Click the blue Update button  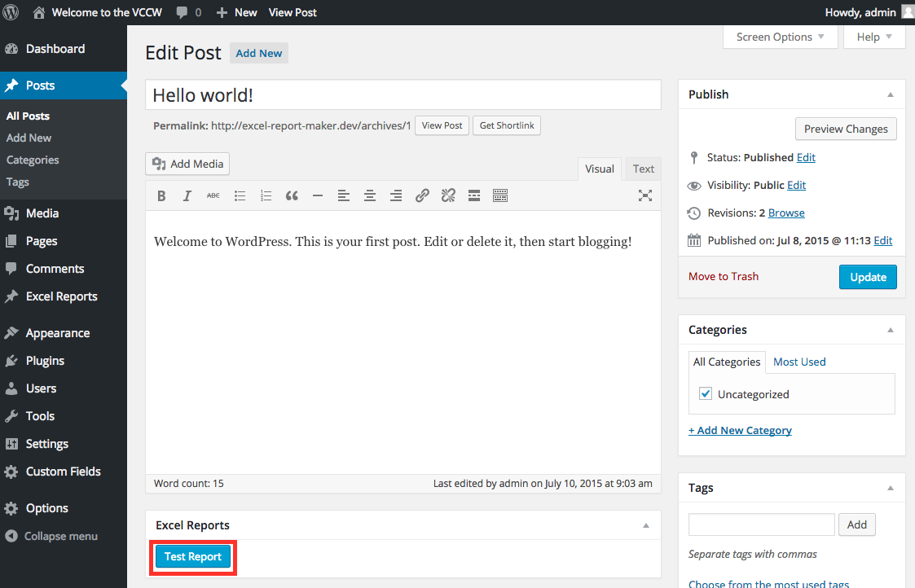pyautogui.click(x=868, y=277)
